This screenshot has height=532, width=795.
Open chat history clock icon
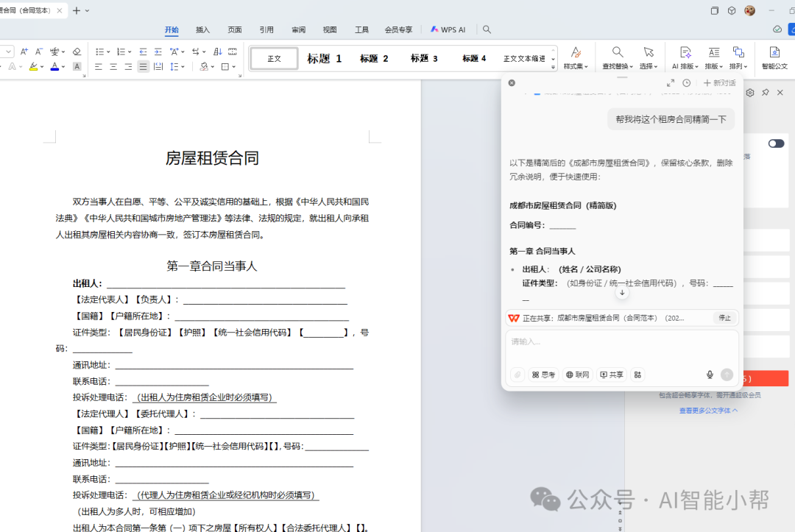687,83
